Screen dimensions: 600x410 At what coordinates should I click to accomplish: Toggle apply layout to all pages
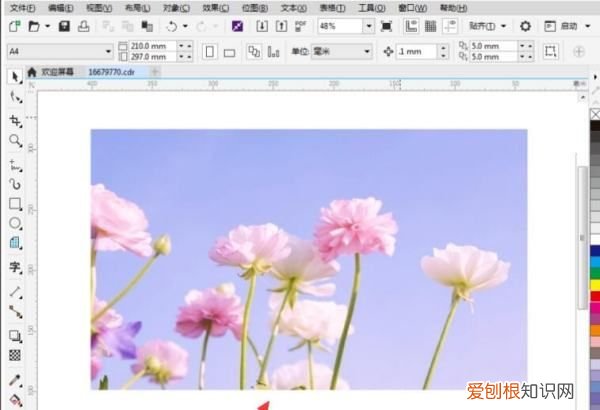click(254, 52)
